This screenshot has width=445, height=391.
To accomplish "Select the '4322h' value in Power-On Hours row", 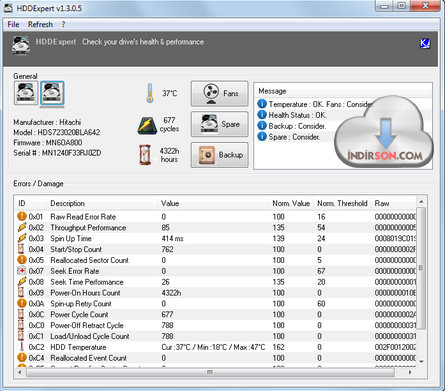I will click(x=171, y=293).
